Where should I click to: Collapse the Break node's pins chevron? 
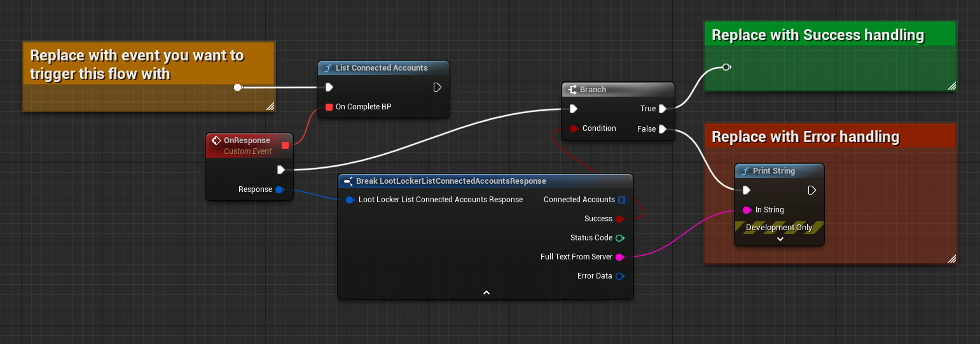click(x=486, y=292)
